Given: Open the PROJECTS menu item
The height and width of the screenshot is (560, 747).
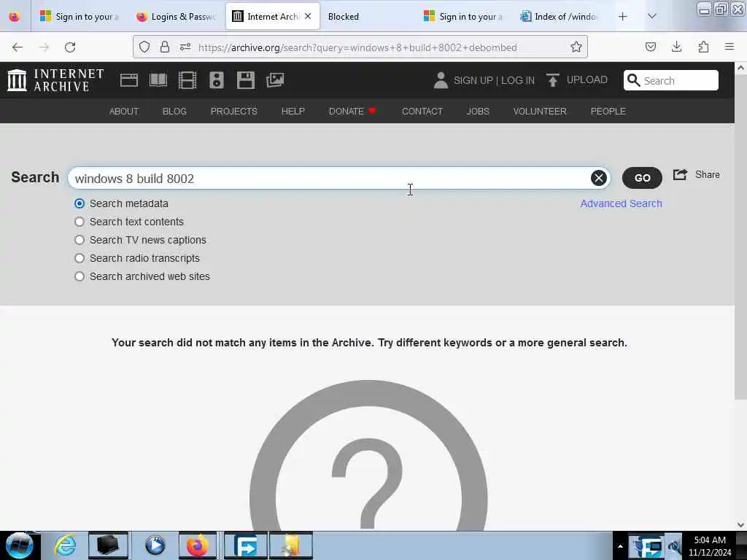Looking at the screenshot, I should 234,112.
